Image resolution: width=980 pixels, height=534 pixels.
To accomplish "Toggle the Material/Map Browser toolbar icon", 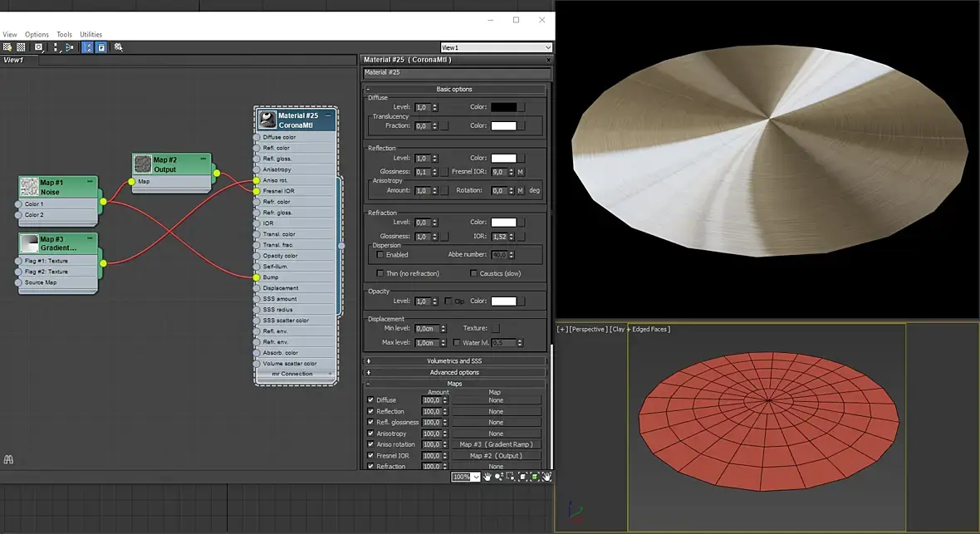I will coord(86,47).
